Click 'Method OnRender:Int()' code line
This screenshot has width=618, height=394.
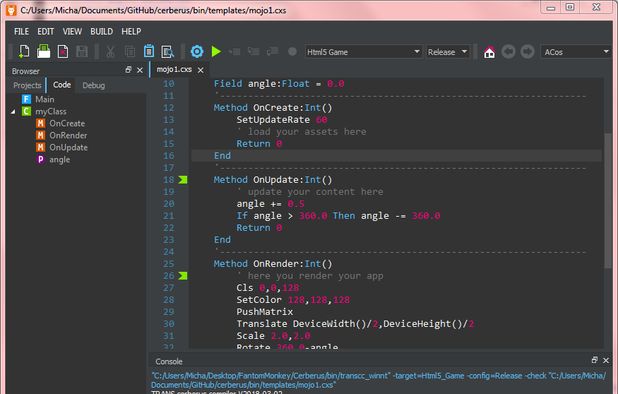(273, 264)
